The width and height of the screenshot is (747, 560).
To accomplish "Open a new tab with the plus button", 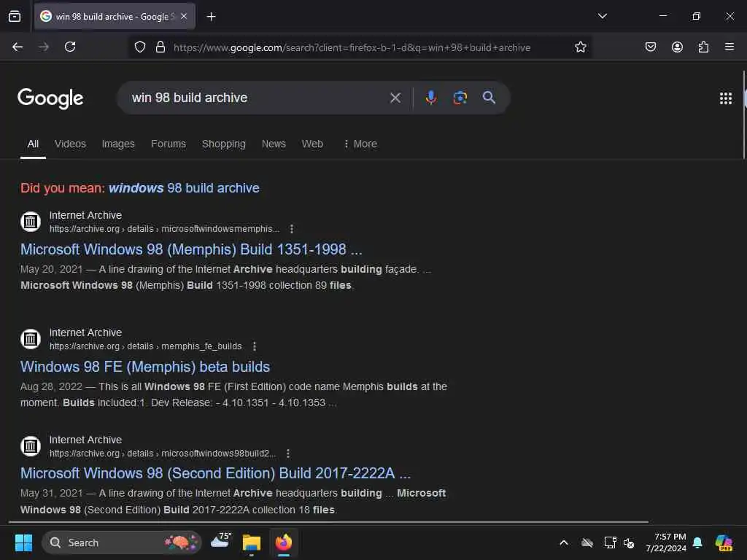I will pos(211,17).
